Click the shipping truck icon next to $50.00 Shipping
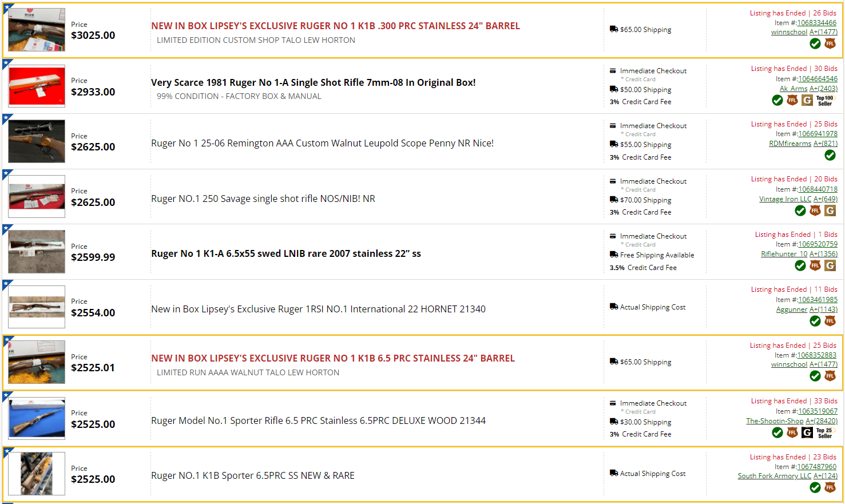 click(x=613, y=89)
